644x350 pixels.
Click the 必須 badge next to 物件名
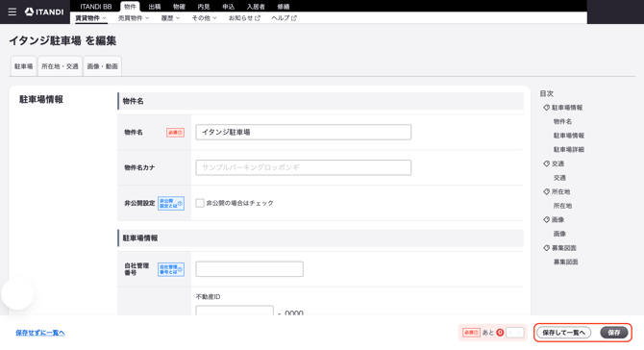[175, 133]
